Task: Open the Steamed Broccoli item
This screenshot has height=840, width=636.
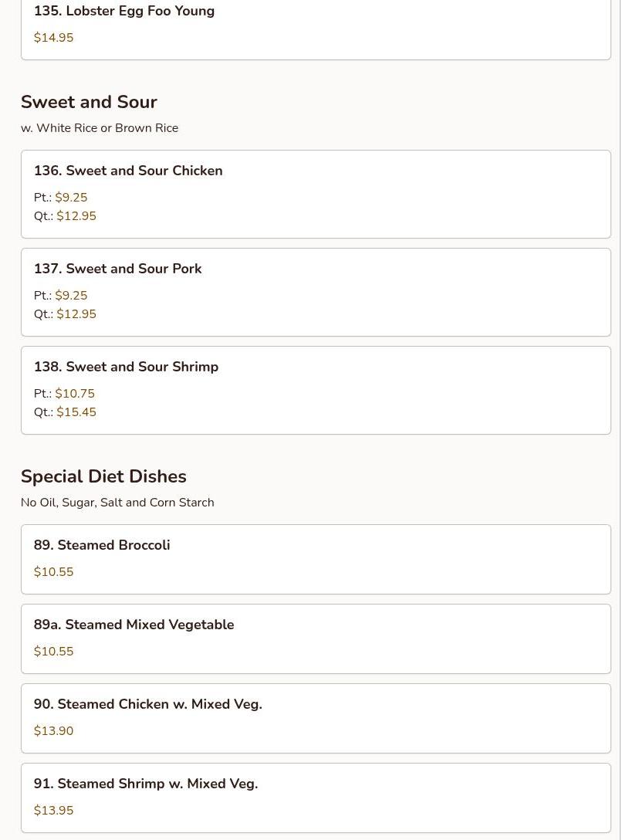Action: [102, 545]
